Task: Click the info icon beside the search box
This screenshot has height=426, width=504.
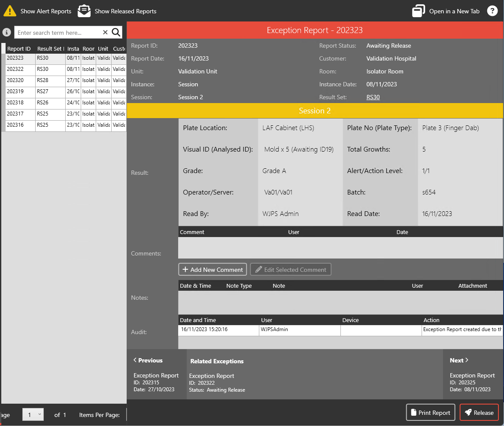Action: pyautogui.click(x=6, y=33)
